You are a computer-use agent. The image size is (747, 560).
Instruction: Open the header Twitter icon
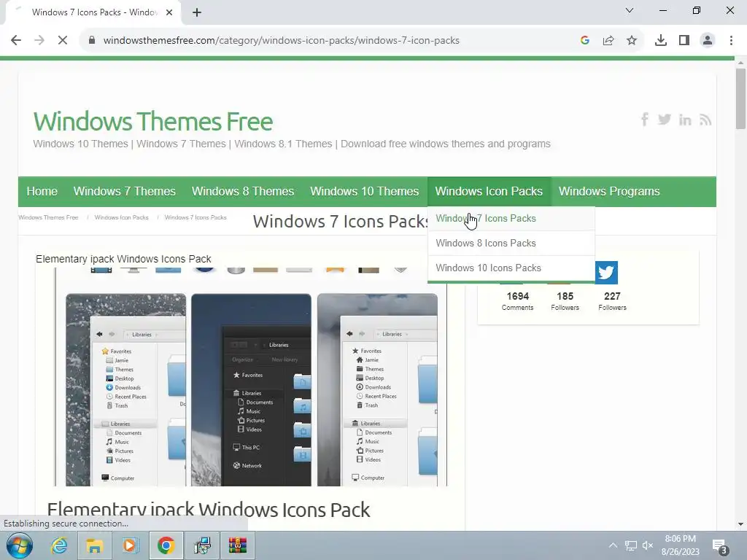coord(664,119)
